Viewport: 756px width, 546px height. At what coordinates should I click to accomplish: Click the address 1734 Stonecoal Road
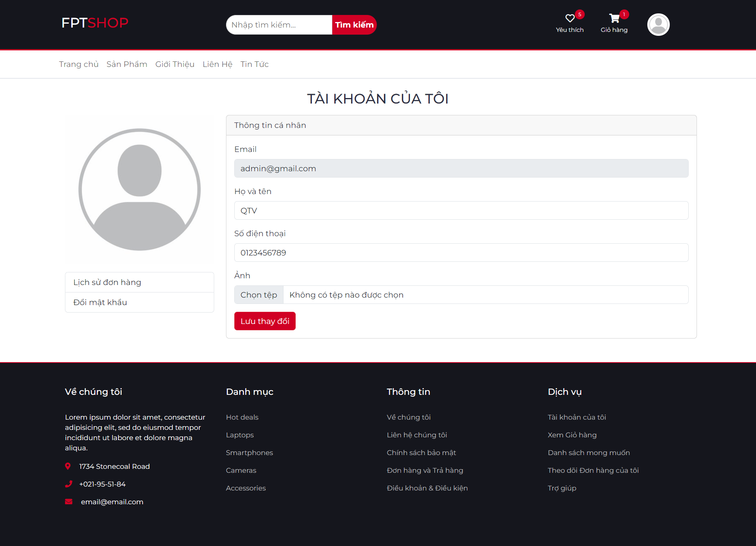114,466
